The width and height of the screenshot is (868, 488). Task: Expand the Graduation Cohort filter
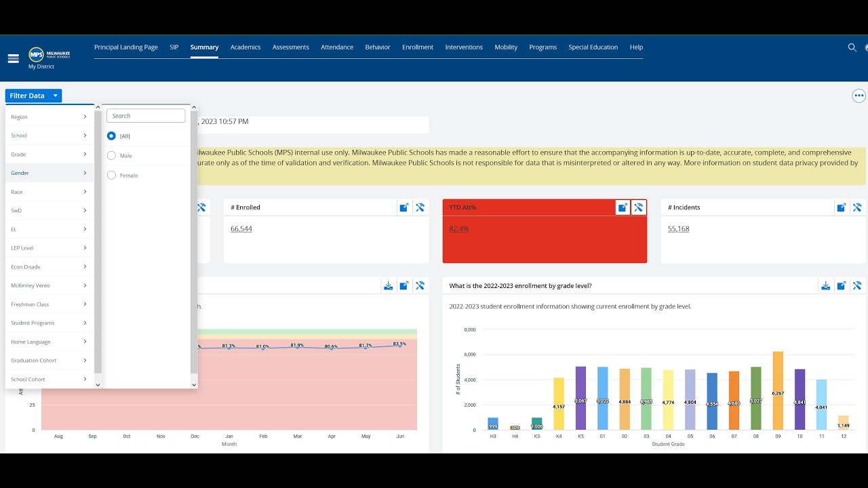[x=50, y=361]
